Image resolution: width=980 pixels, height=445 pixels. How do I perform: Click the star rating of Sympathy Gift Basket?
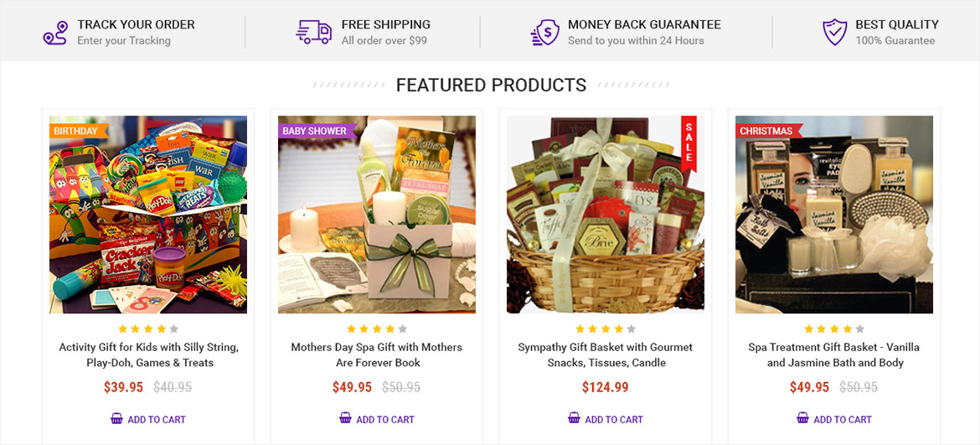(x=606, y=329)
